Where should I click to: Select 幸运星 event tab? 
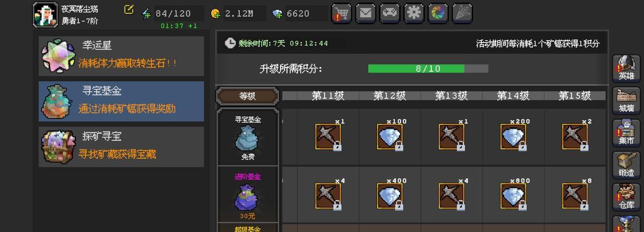121,56
